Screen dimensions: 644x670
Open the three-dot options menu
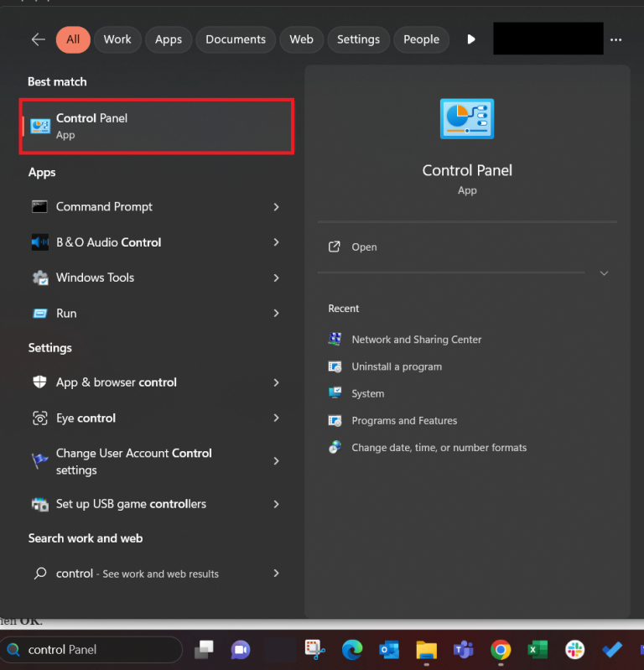tap(616, 39)
